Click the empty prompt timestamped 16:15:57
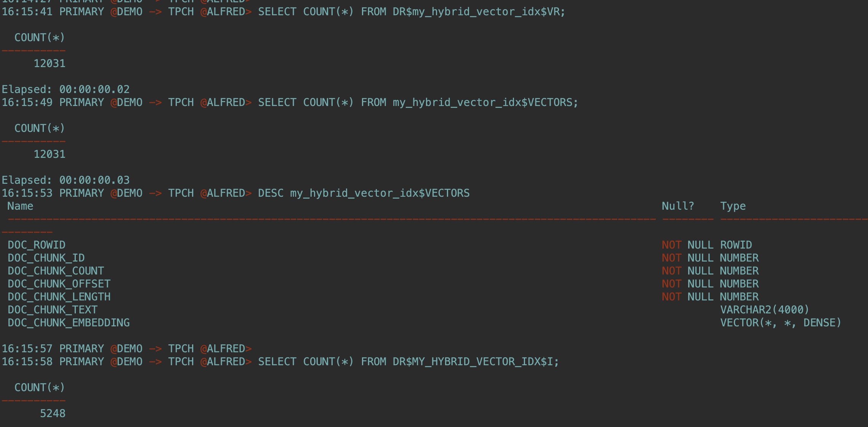This screenshot has width=868, height=427. coord(127,348)
